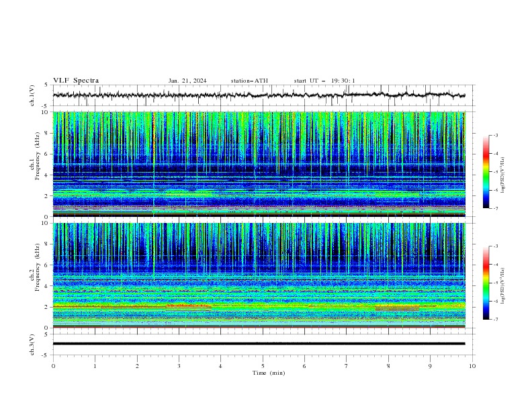
Task: Click time axis tick label "5"
Action: (x=263, y=366)
